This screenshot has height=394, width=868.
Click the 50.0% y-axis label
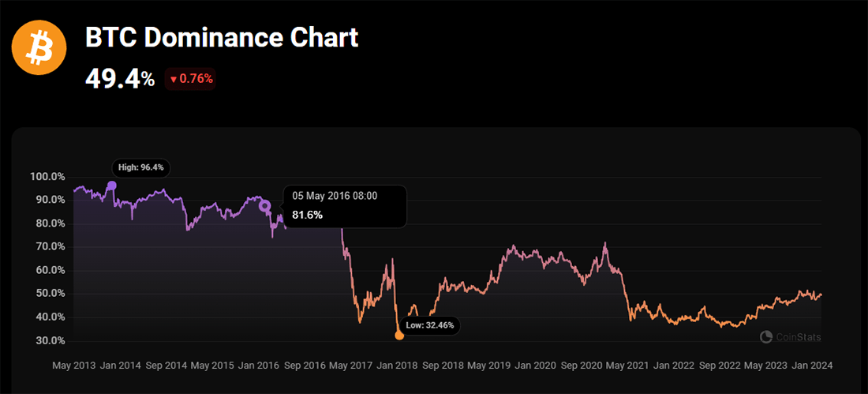50,294
